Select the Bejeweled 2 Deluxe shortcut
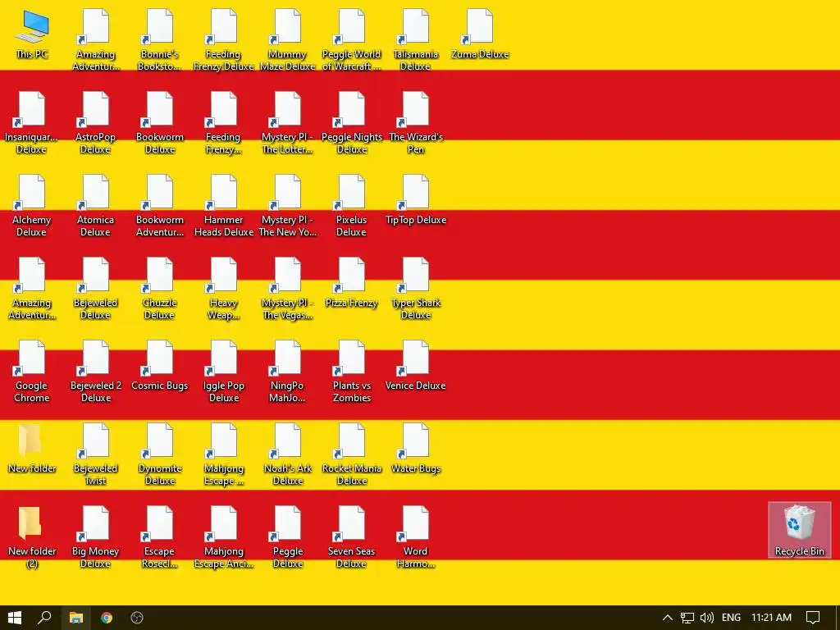Viewport: 840px width, 630px height. 95,372
